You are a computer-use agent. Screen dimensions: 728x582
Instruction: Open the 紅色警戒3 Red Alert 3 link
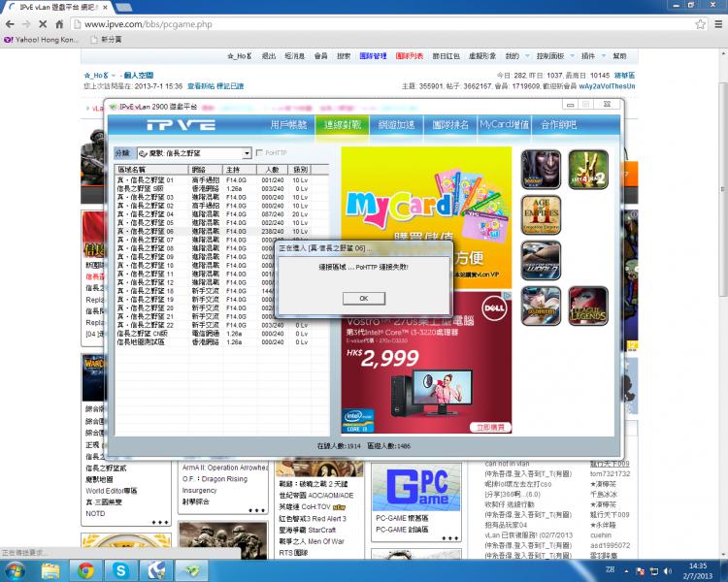point(313,518)
